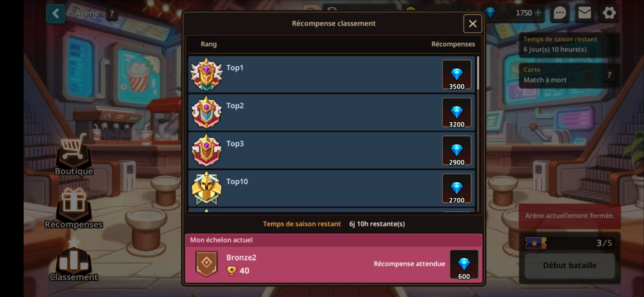Tap the Top3 rank badge

[206, 150]
